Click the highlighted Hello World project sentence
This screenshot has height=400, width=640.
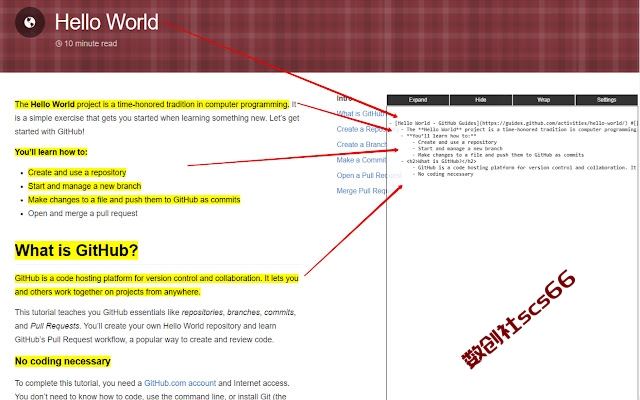pos(152,104)
